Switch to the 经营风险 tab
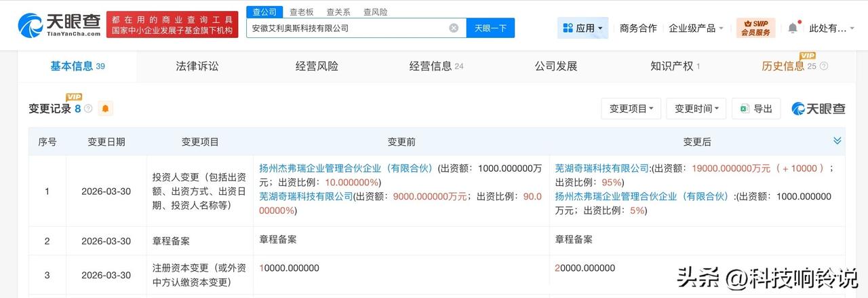This screenshot has height=298, width=868. point(317,66)
